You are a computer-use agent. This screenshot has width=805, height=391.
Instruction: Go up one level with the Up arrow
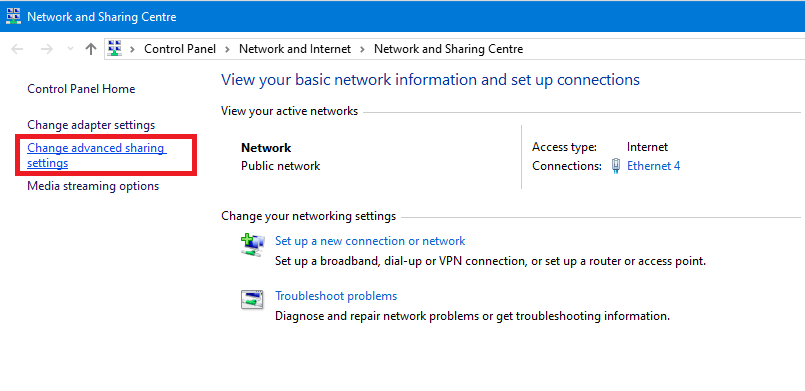tap(91, 49)
